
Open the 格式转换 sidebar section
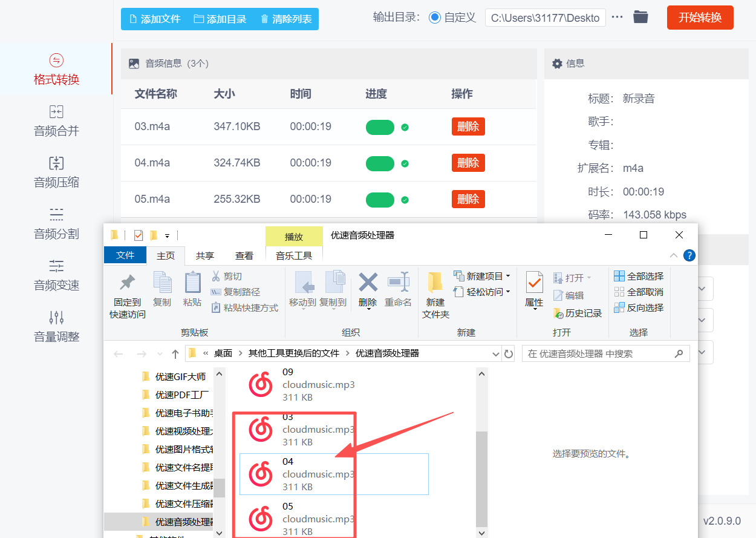[56, 70]
